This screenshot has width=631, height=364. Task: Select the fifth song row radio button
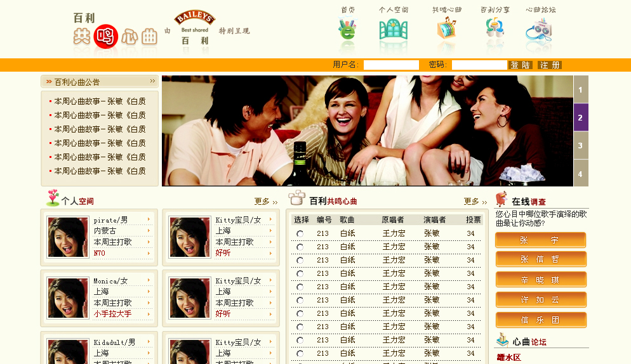pos(300,287)
